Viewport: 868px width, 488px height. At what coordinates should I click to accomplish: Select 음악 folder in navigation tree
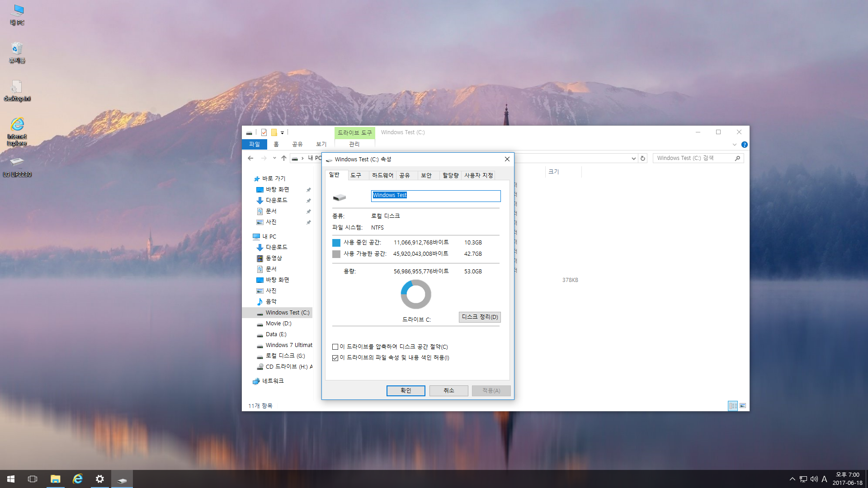[x=271, y=302]
